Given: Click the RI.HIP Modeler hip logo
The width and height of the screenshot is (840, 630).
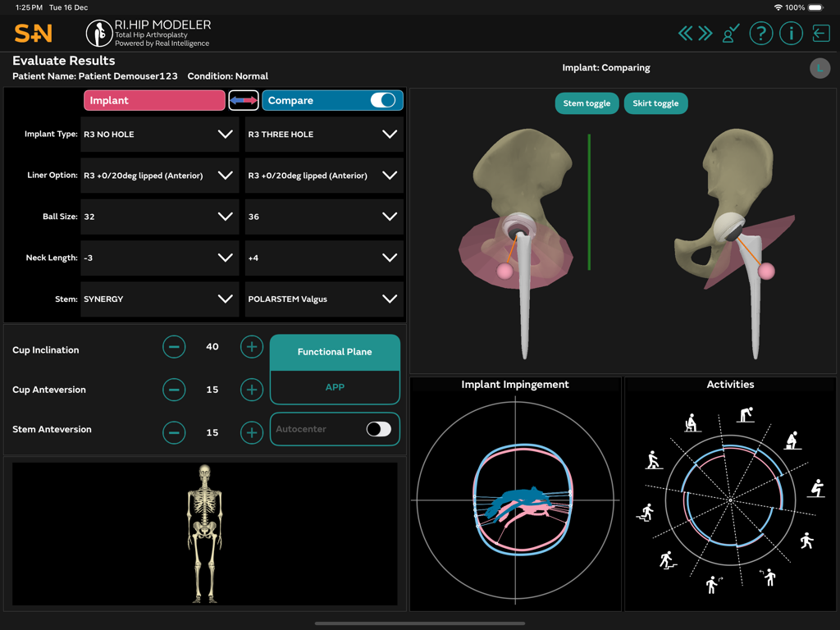Looking at the screenshot, I should tap(99, 33).
